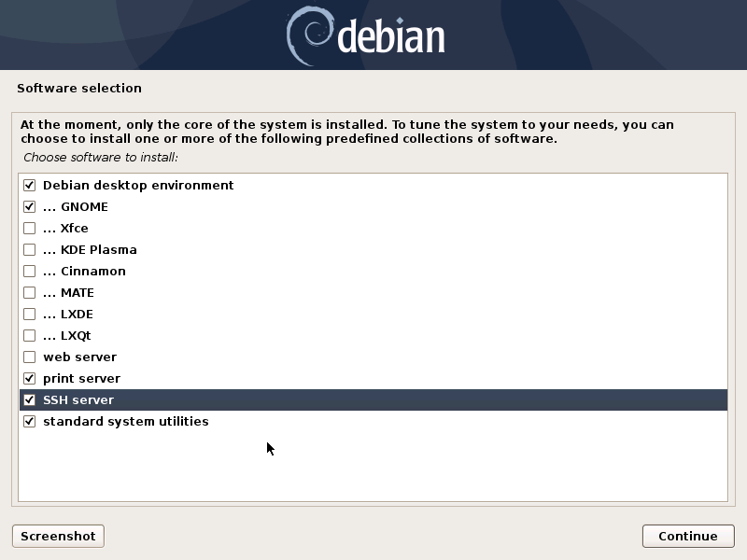
Task: Uncheck standard system utilities checkbox
Action: pyautogui.click(x=30, y=421)
